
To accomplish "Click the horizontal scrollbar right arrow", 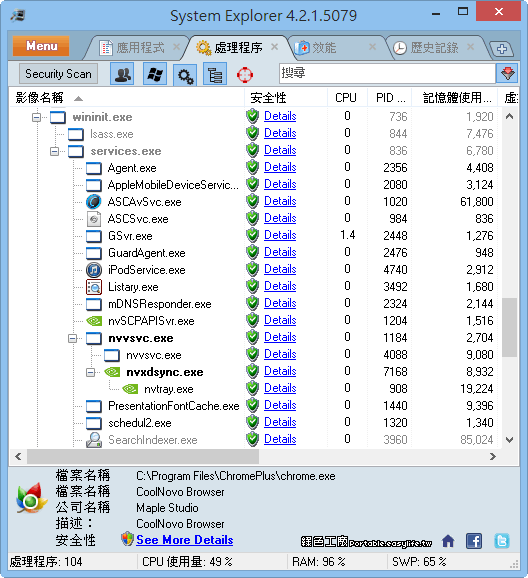I will (493, 457).
